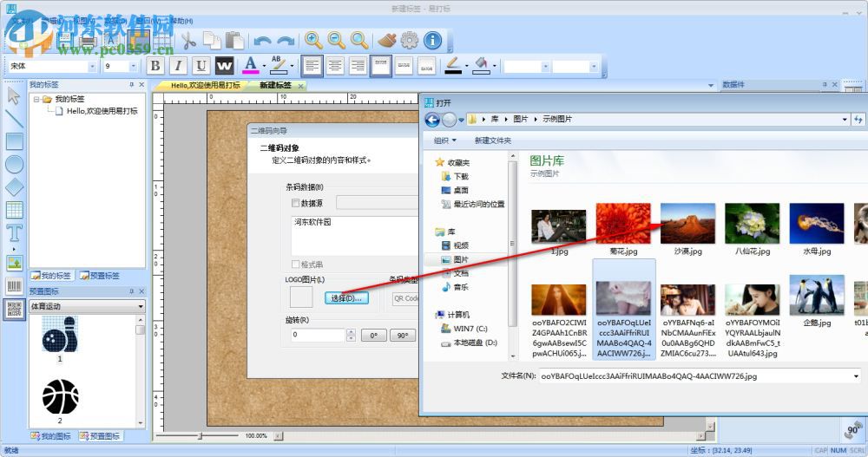The width and height of the screenshot is (868, 457).
Task: Toggle the black W inverse text button
Action: coord(224,66)
